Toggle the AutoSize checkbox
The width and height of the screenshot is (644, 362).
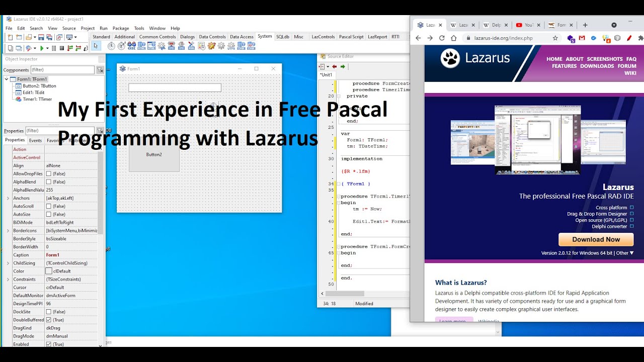click(49, 214)
